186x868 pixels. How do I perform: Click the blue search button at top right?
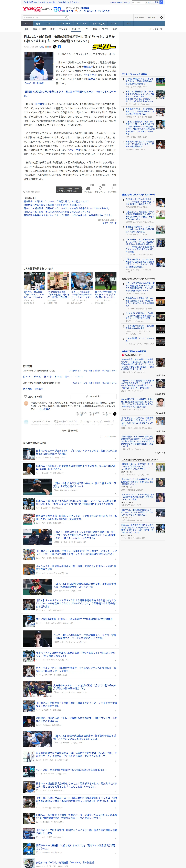(161, 2)
